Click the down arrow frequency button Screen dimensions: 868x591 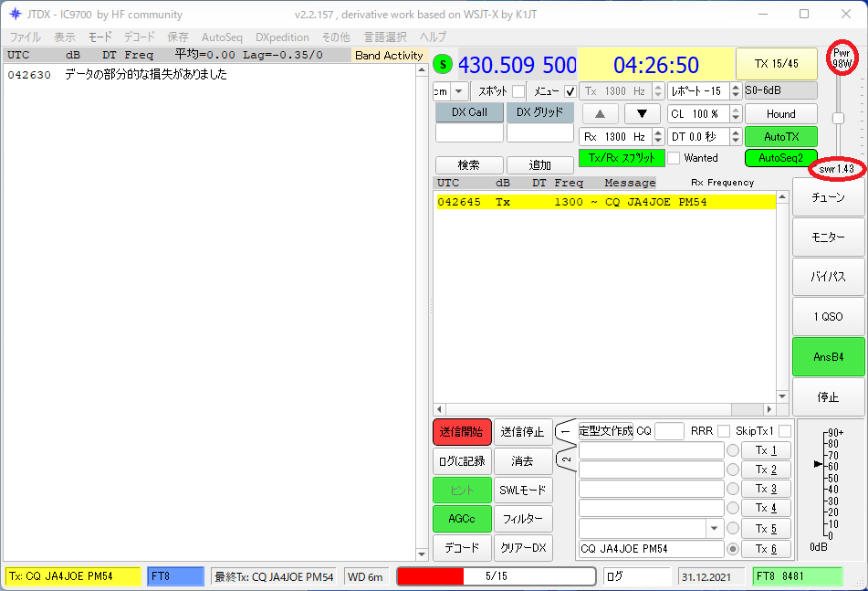pyautogui.click(x=643, y=114)
